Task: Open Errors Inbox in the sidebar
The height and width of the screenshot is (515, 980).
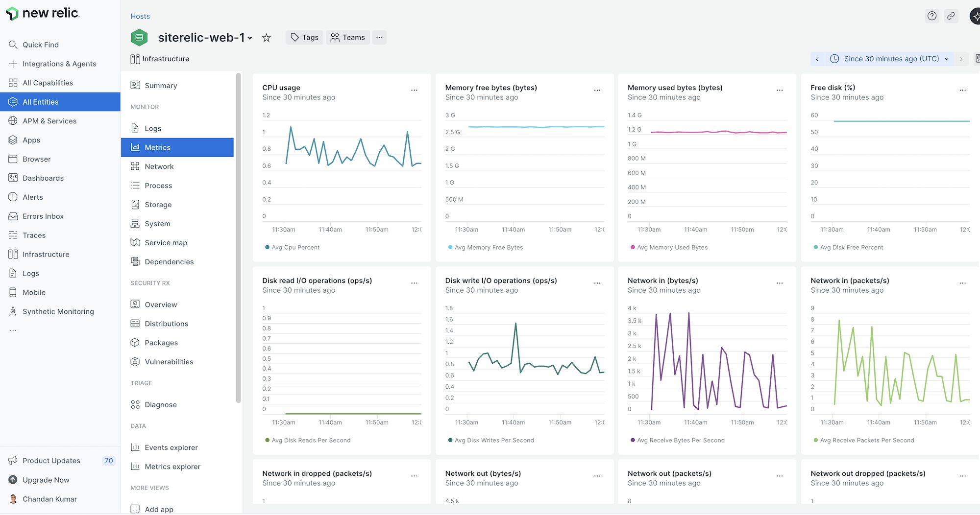Action: (43, 216)
